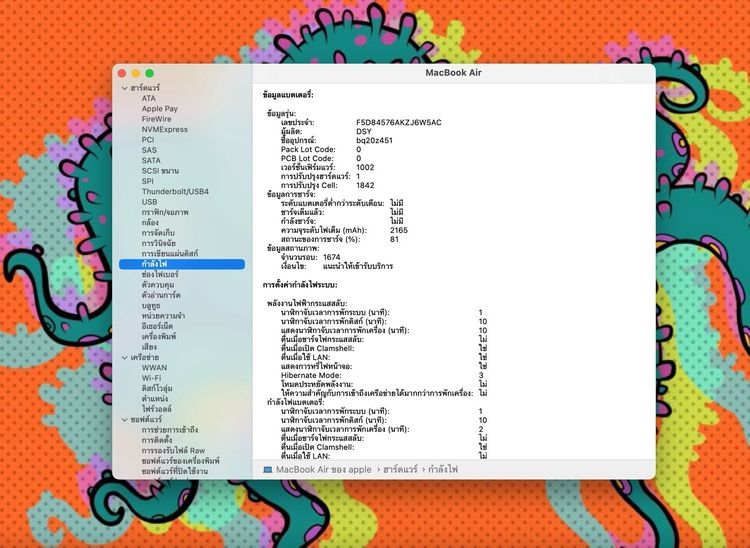
Task: Click the ข้อมูลแบตเตอรี่ heading
Action: (288, 95)
